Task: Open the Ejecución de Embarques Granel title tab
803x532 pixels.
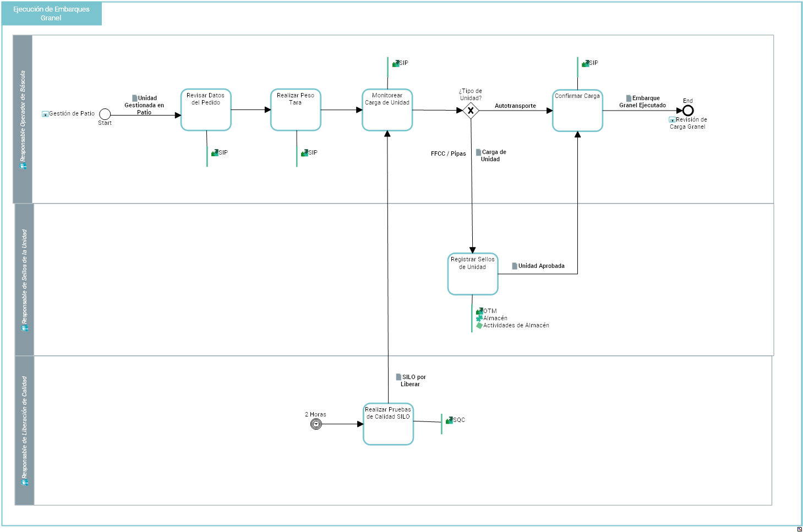Action: click(x=52, y=14)
